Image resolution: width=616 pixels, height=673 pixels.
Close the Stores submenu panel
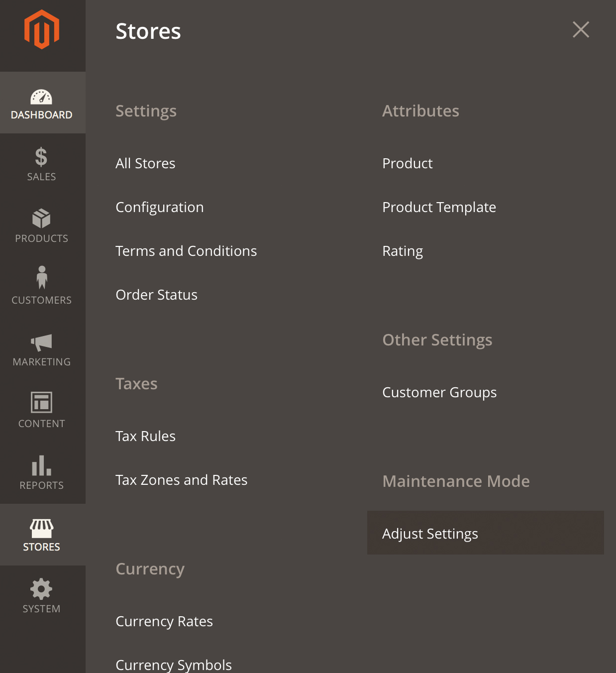point(581,29)
